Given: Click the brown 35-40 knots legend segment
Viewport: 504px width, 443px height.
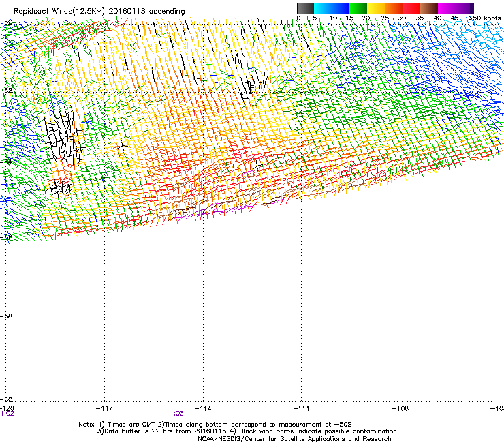Looking at the screenshot, I should coord(429,8).
